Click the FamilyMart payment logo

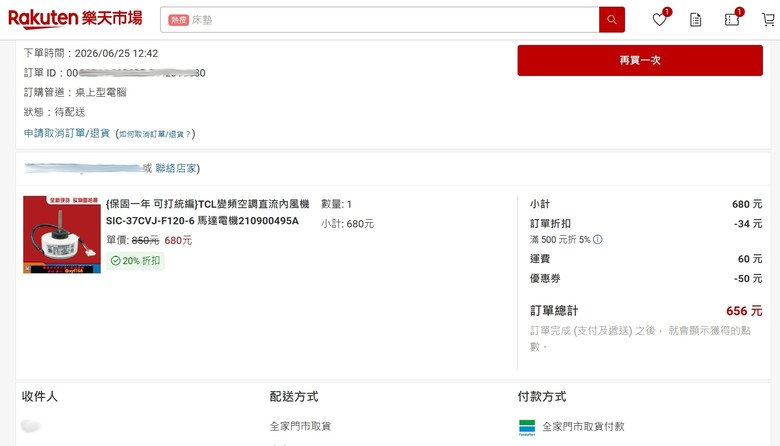527,428
